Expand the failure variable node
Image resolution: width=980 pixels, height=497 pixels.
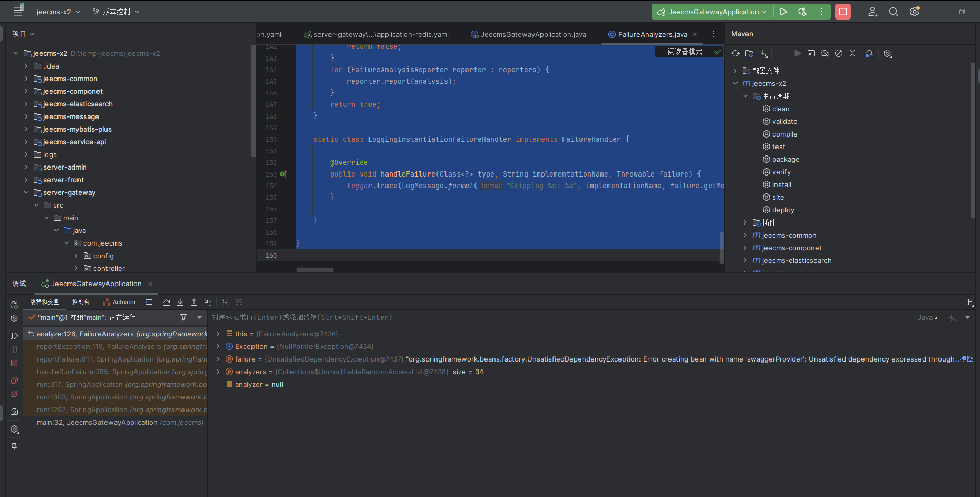click(x=218, y=359)
